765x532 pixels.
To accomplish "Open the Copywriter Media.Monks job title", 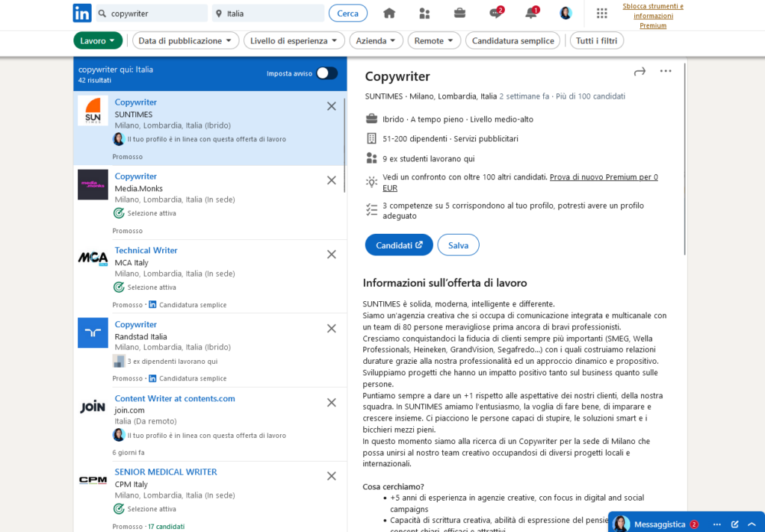I will [136, 176].
